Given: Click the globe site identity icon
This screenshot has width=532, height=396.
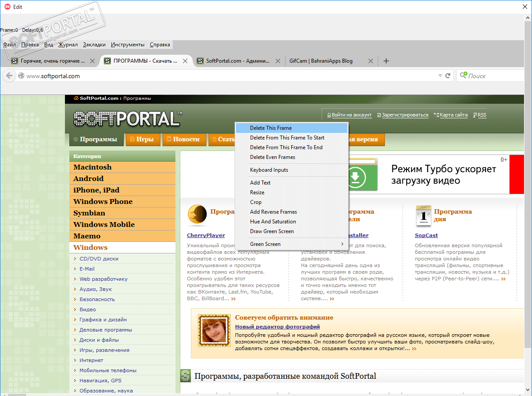Looking at the screenshot, I should [21, 76].
